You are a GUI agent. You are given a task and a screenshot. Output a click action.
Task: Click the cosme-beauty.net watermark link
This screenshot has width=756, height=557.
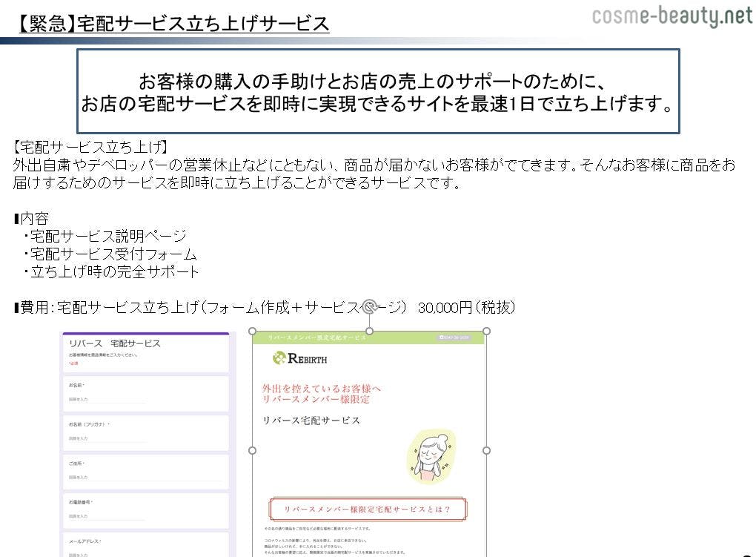click(x=672, y=16)
